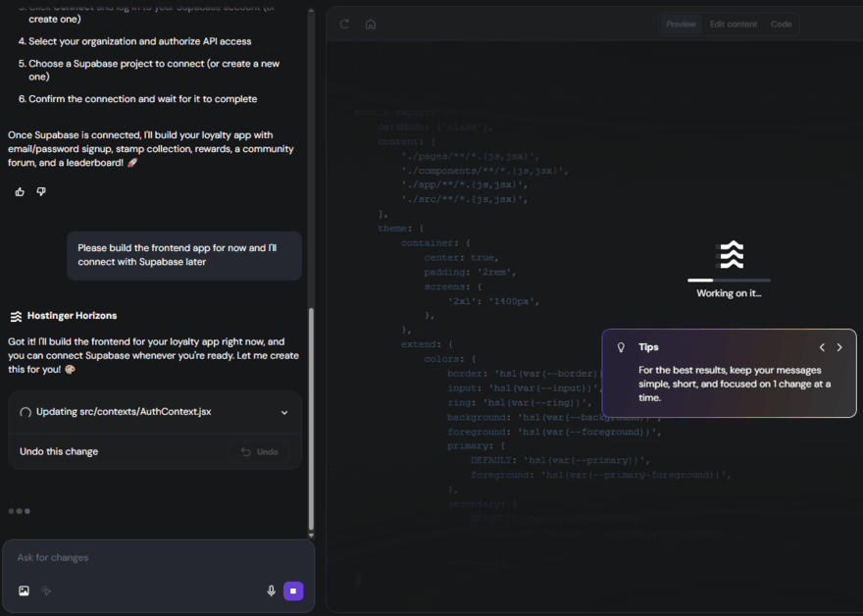Activate voice input with the microphone icon
Image resolution: width=863 pixels, height=616 pixels.
tap(272, 590)
